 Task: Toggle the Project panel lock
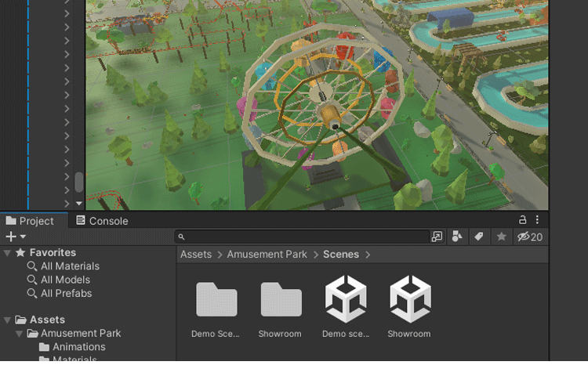(x=523, y=220)
